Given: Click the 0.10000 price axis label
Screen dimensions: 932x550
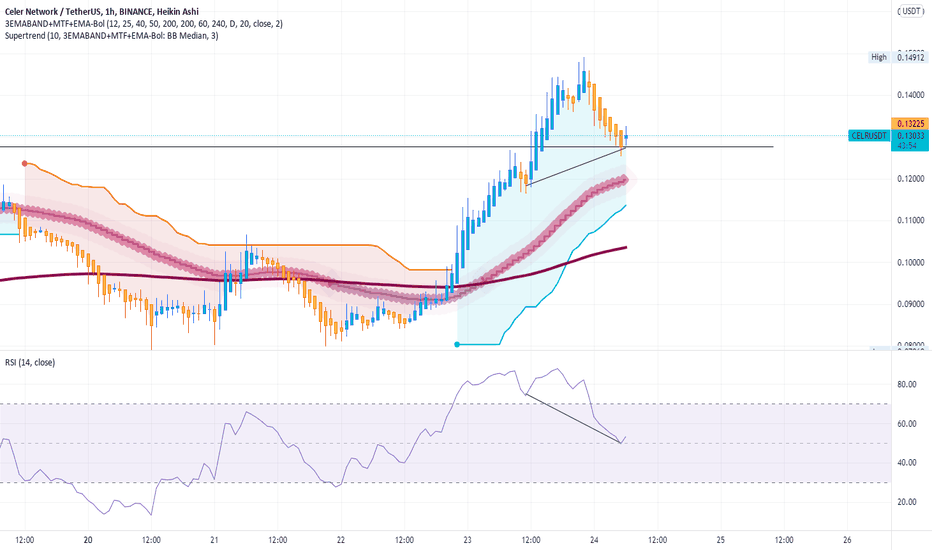Looking at the screenshot, I should 911,262.
